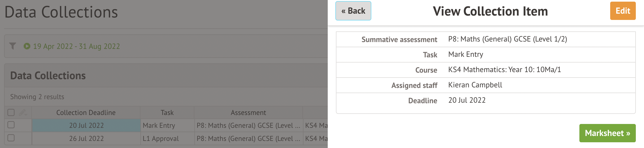Viewport: 644px width, 148px height.
Task: Tick the checkbox for 20 Jul 2022 row
Action: [x=11, y=125]
